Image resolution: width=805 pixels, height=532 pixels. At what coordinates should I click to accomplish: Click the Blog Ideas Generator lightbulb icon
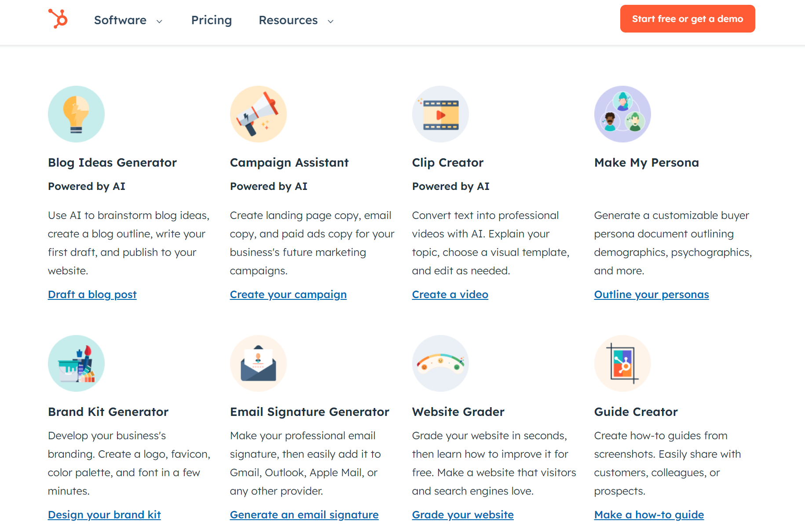click(76, 114)
